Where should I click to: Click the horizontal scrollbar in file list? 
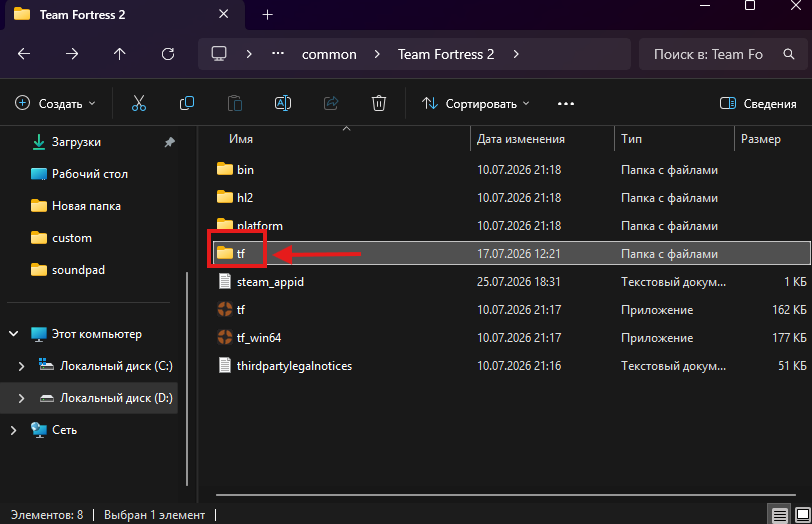coord(505,495)
